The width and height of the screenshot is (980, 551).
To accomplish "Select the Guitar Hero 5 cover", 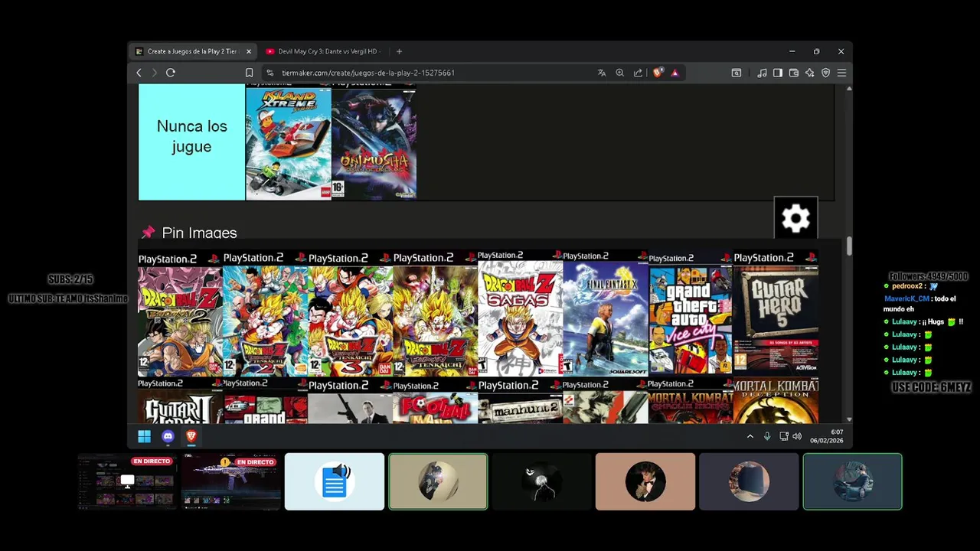I will click(776, 314).
